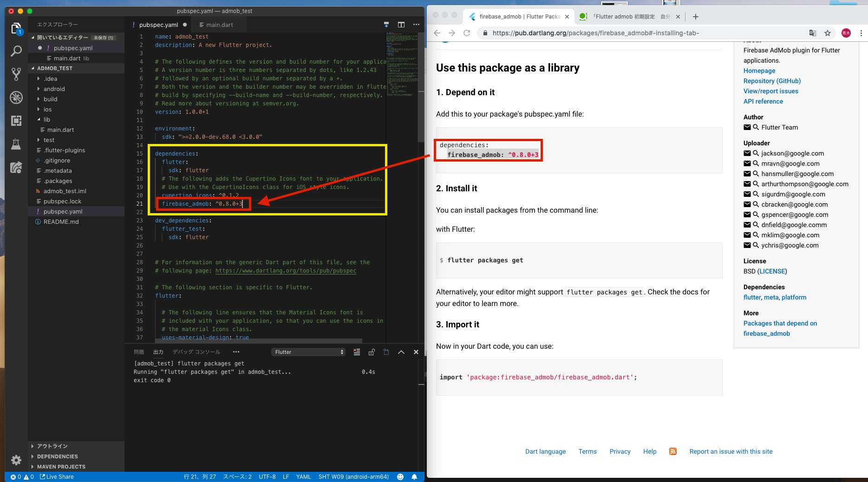The image size is (868, 482).
Task: Open notifications bell in status bar
Action: click(x=414, y=477)
